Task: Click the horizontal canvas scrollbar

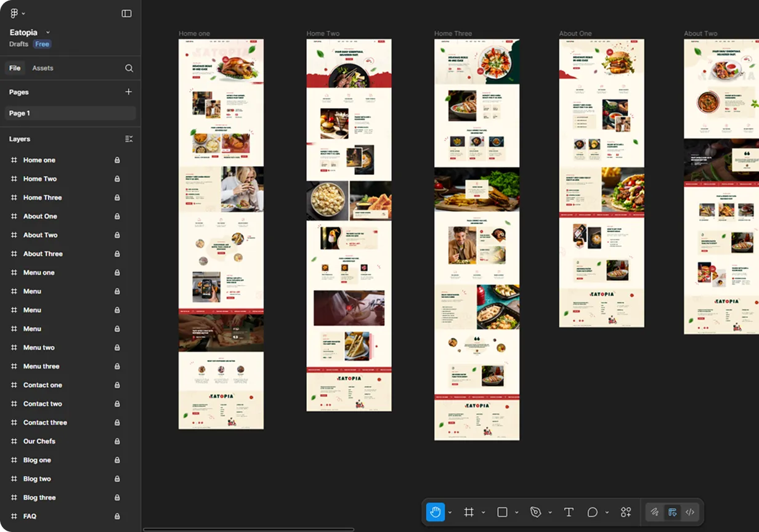Action: click(249, 529)
